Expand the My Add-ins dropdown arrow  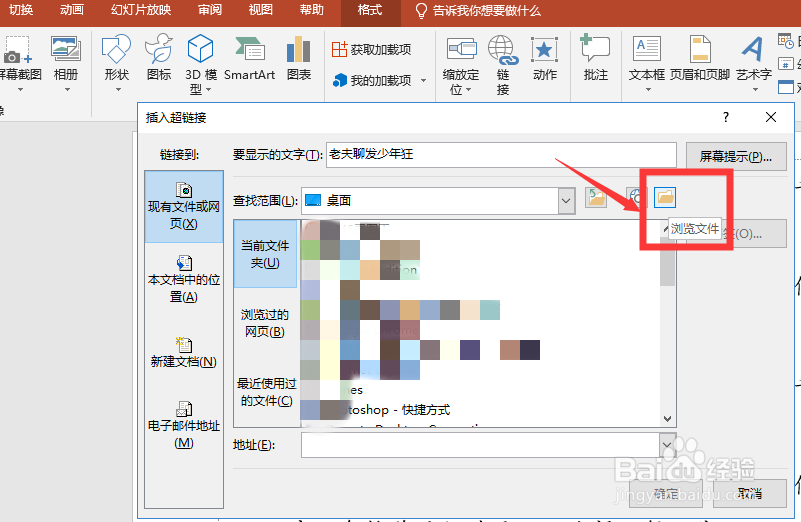pyautogui.click(x=423, y=81)
